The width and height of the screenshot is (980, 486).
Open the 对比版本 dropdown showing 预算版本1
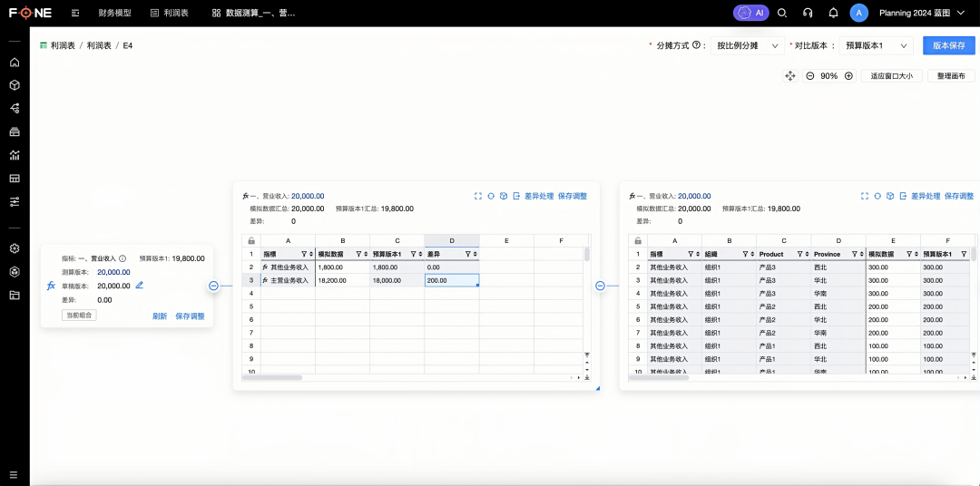(877, 45)
